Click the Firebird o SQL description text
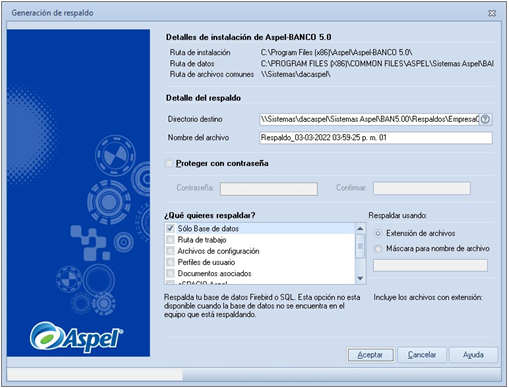509x388 pixels. click(262, 306)
